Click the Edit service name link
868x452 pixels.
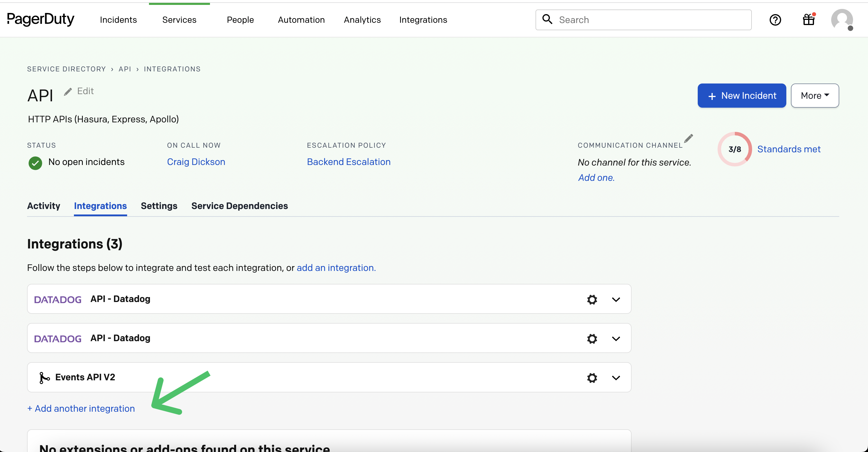pyautogui.click(x=85, y=91)
